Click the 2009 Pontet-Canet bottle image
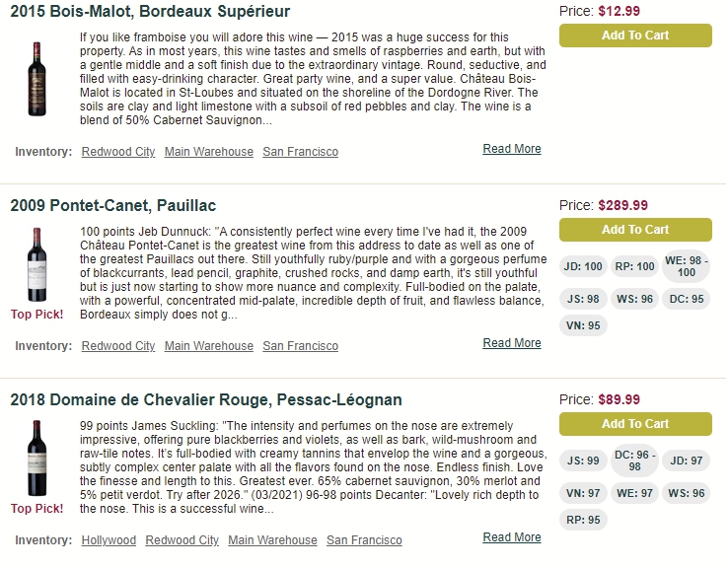728x568 pixels. [x=36, y=264]
